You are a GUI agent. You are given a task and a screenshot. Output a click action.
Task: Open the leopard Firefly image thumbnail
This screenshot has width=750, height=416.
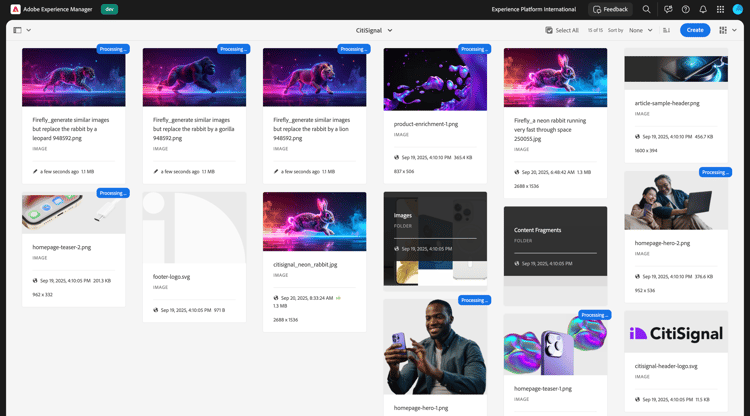(74, 77)
